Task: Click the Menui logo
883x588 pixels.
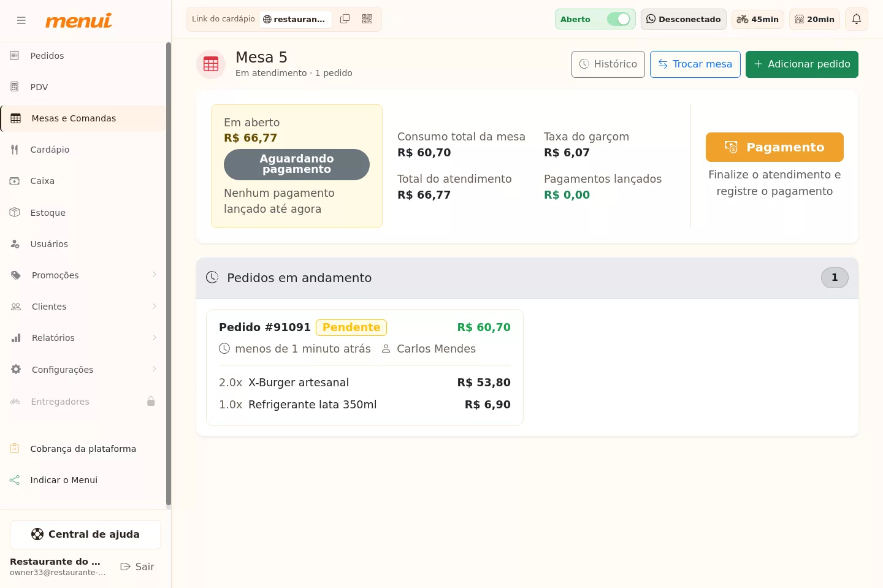Action: pyautogui.click(x=78, y=20)
